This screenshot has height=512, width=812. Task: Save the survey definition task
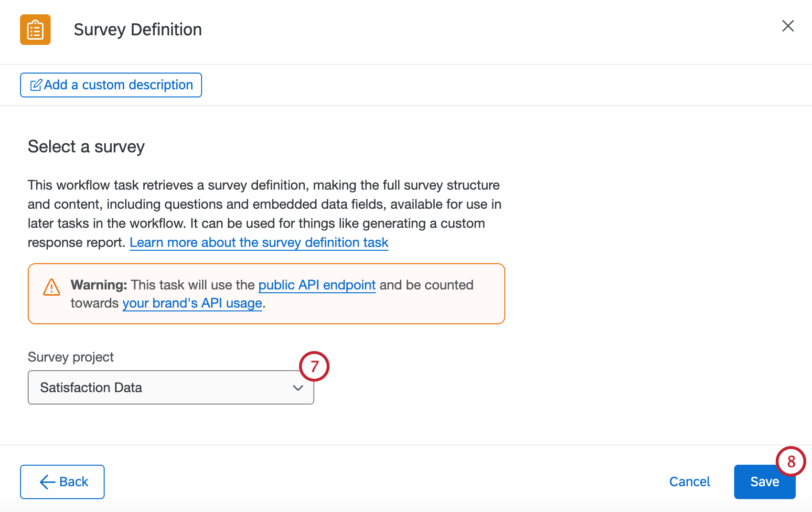[764, 481]
